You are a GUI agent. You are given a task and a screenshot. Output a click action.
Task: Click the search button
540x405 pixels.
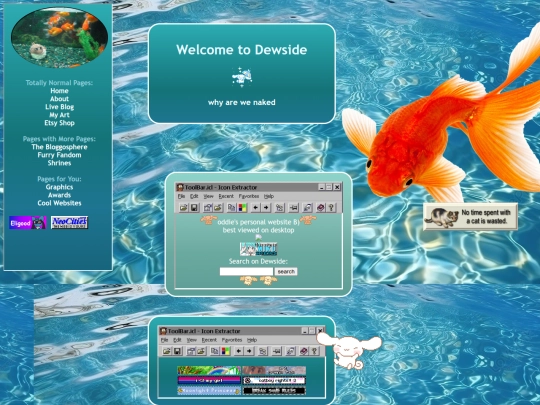[286, 271]
